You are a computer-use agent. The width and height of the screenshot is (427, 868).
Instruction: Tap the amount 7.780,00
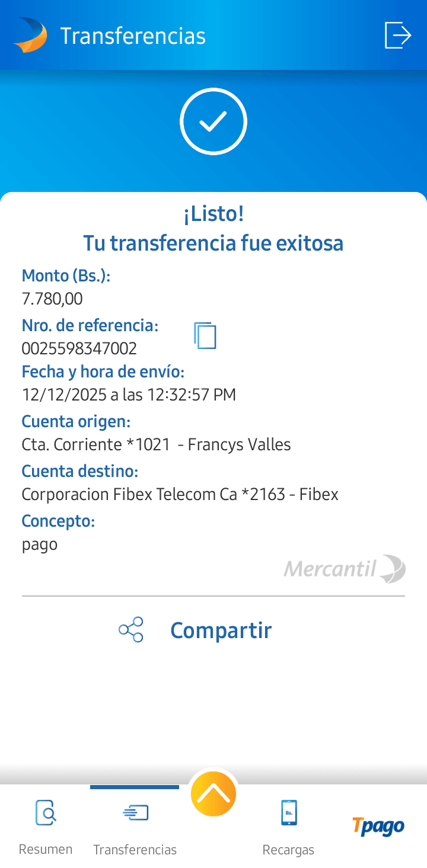tap(52, 299)
